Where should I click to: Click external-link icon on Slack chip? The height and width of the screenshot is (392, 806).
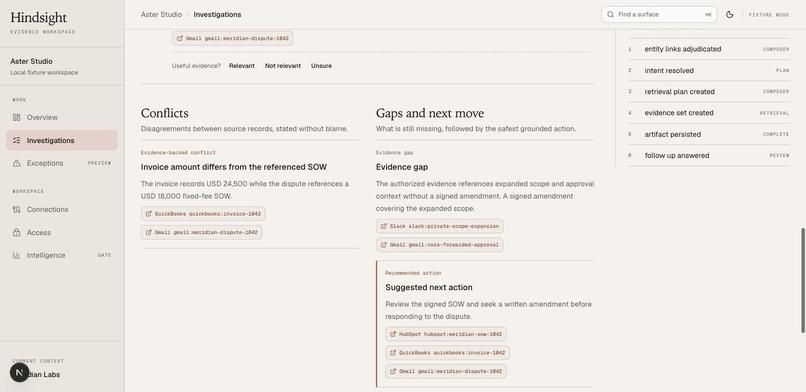[x=383, y=226]
